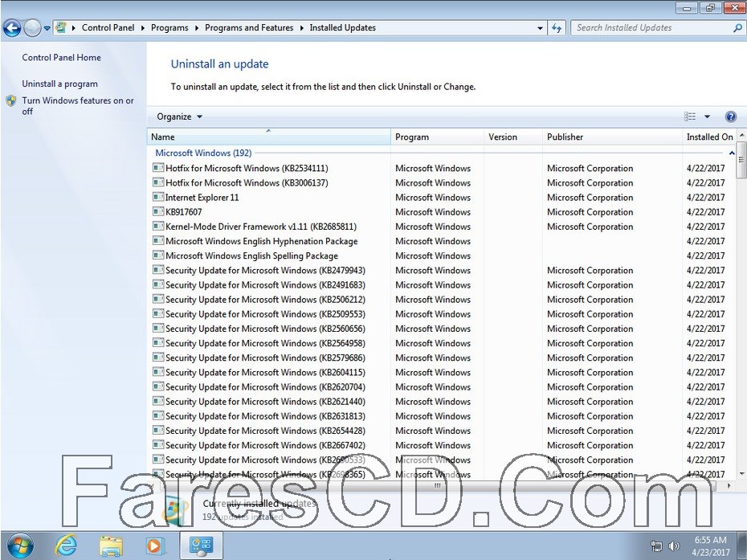Screen dimensions: 747x560
Task: Refresh the Installed Updates list
Action: pyautogui.click(x=557, y=28)
